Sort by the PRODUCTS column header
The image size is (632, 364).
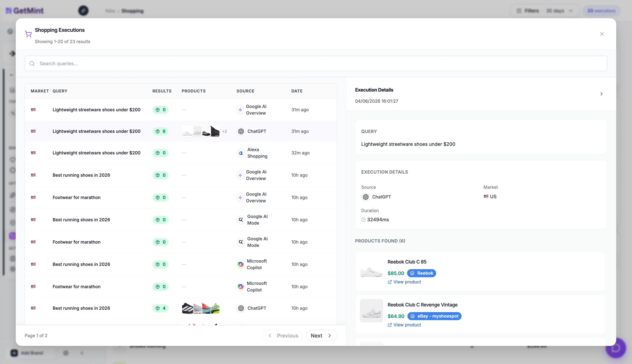pyautogui.click(x=194, y=91)
